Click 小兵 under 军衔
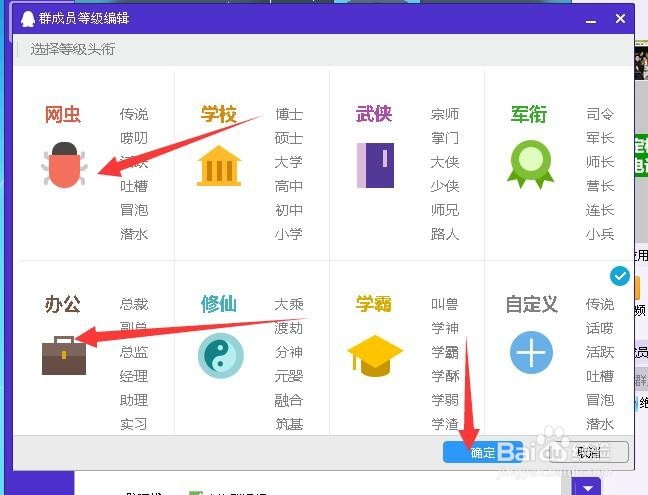 coord(600,234)
